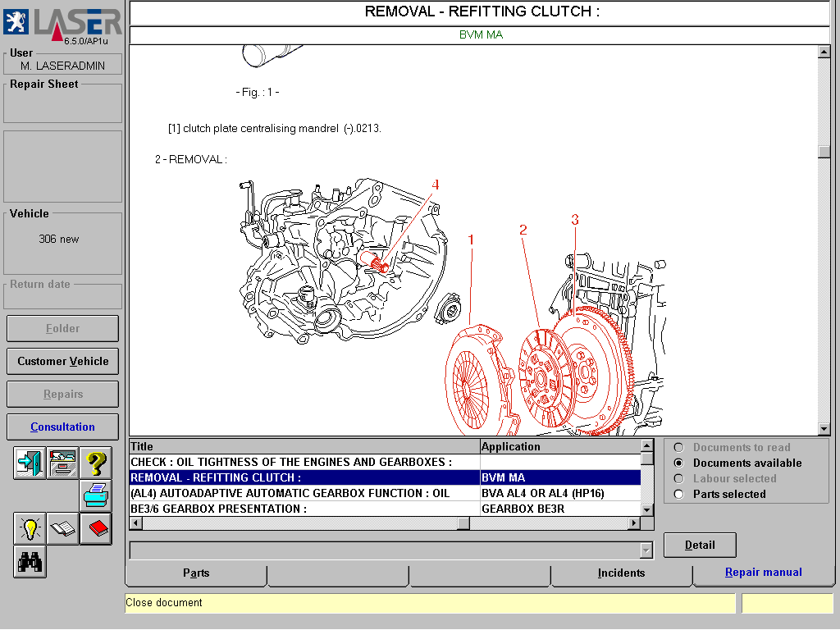This screenshot has height=630, width=840.
Task: Click the light bulb tips icon
Action: pyautogui.click(x=30, y=529)
